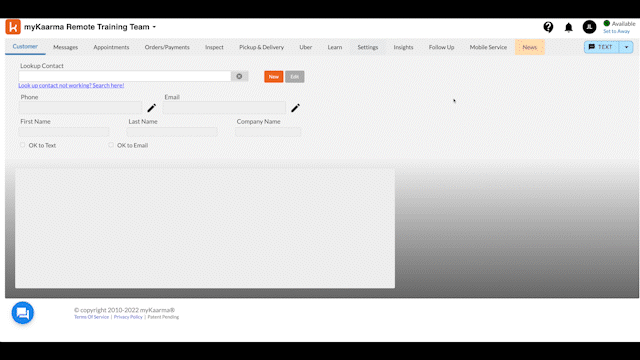Click the myKaarma orange logo icon
Viewport: 640px width, 360px height.
13,27
